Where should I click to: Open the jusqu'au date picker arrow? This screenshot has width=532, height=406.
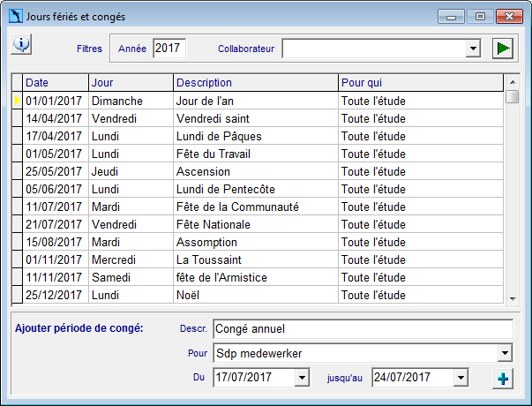[461, 378]
